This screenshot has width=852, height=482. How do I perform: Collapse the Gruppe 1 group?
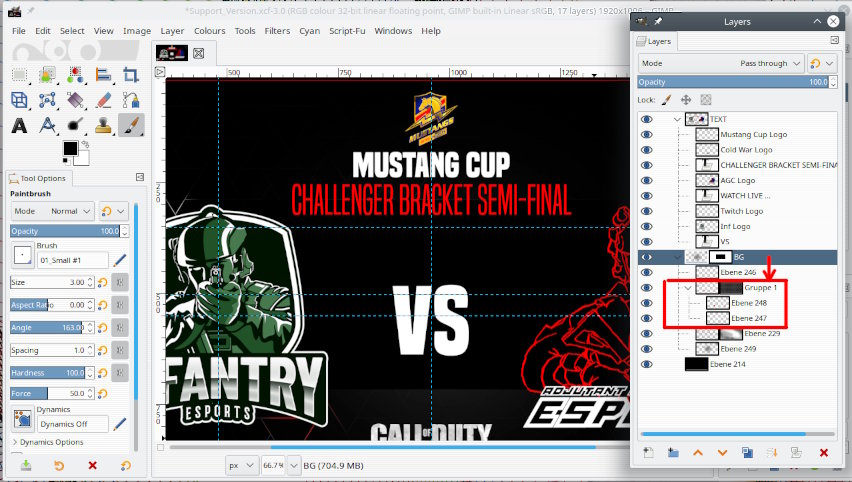click(688, 287)
